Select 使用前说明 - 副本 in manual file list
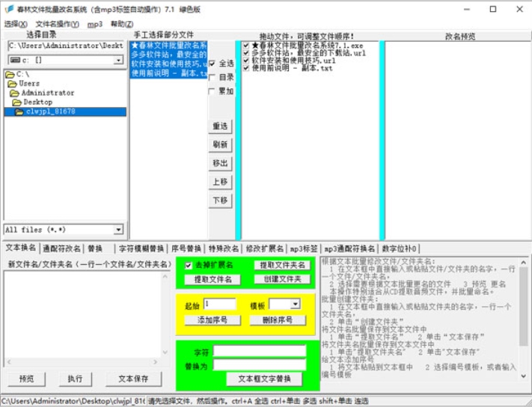Screen dimensions: 532x407 (168, 73)
